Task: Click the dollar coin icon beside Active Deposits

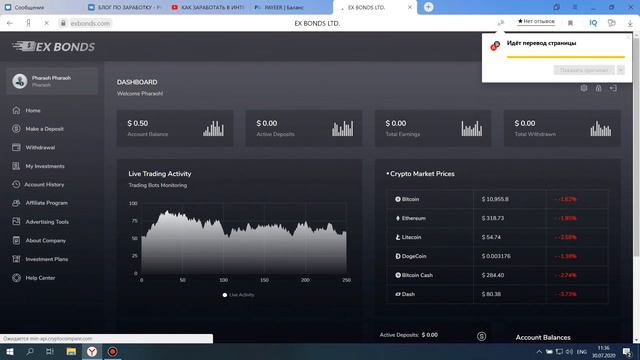Action: point(482,336)
